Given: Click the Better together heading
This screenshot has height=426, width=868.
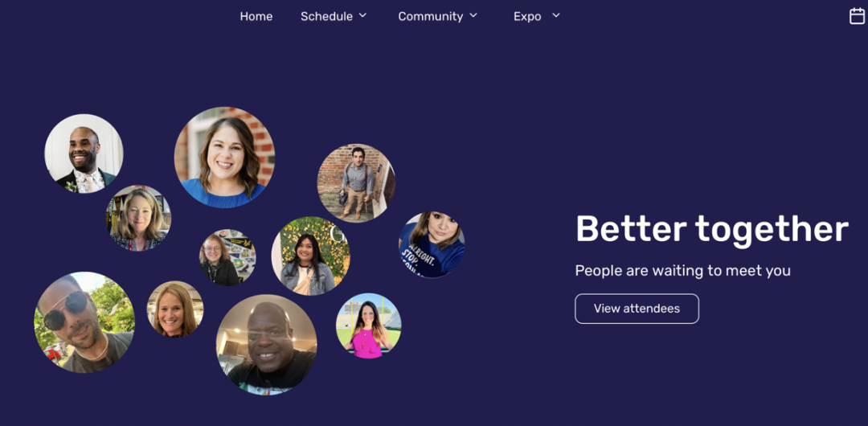Looking at the screenshot, I should point(712,229).
